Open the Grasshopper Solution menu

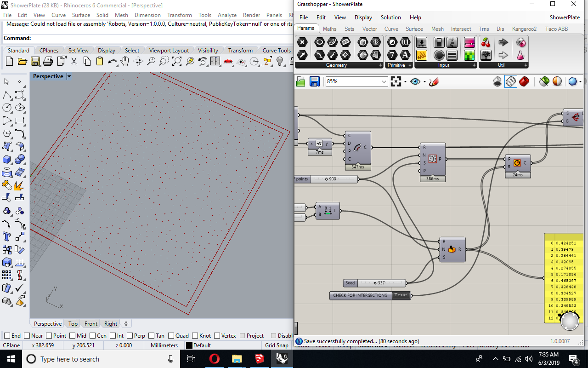click(x=391, y=17)
